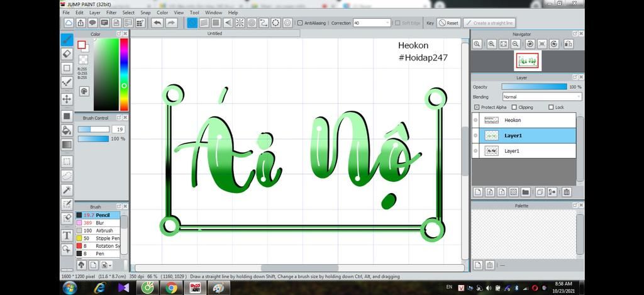Click the speech bubble toolbar icon
Viewport: 644px width, 295px height.
(x=93, y=23)
